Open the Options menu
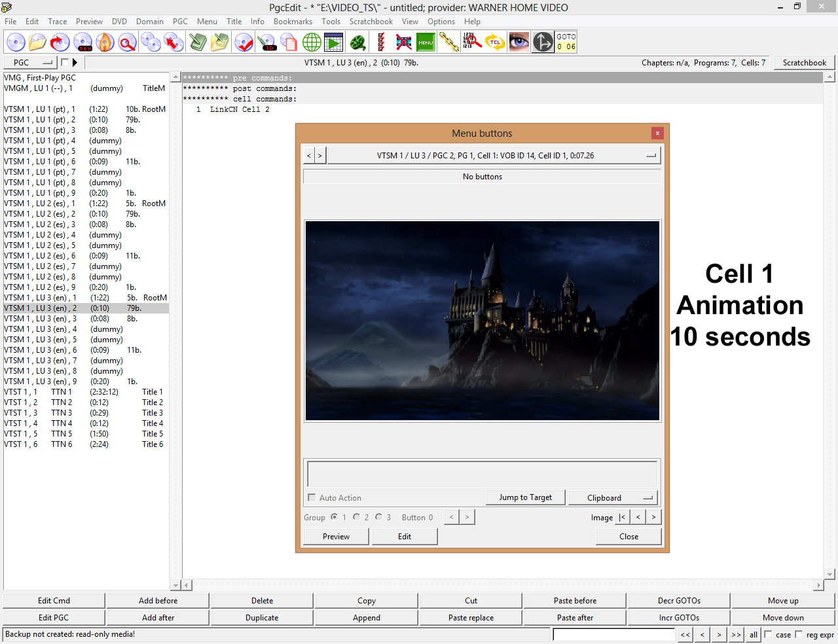Image resolution: width=838 pixels, height=644 pixels. [441, 22]
